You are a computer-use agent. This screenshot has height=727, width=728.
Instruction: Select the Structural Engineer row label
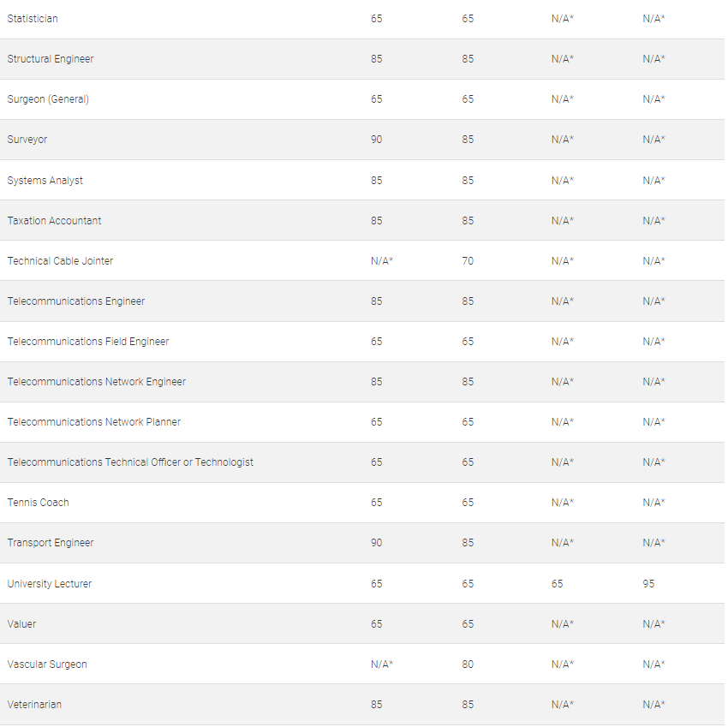(x=51, y=59)
